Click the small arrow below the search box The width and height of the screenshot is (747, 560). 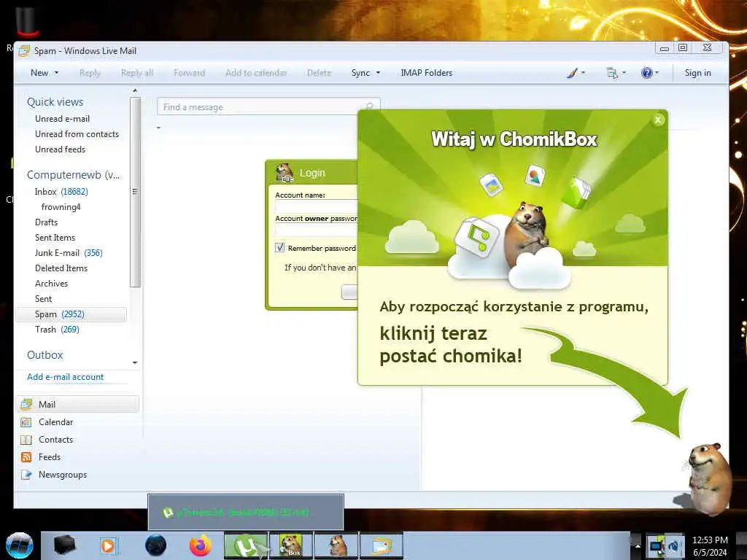point(158,128)
